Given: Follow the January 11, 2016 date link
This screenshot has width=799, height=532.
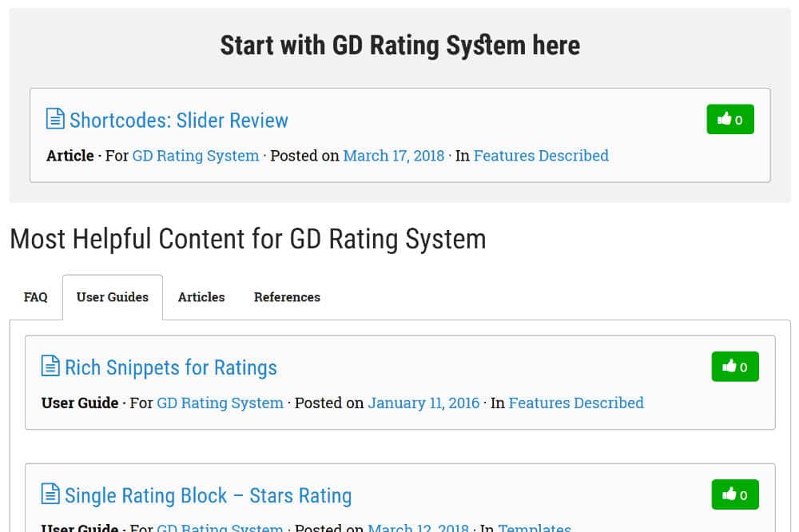Looking at the screenshot, I should click(424, 403).
